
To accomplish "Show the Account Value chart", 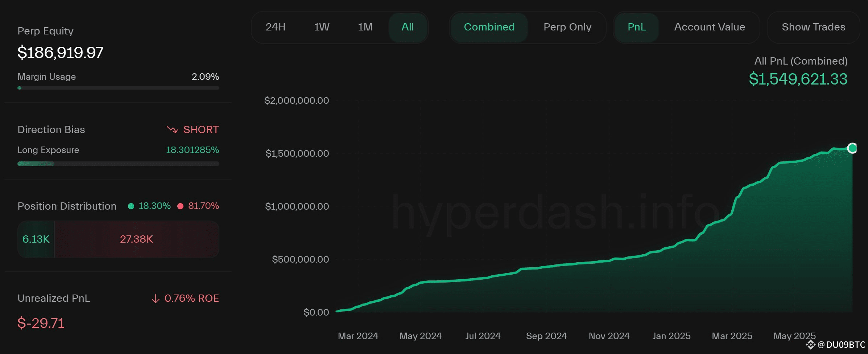I will point(710,27).
